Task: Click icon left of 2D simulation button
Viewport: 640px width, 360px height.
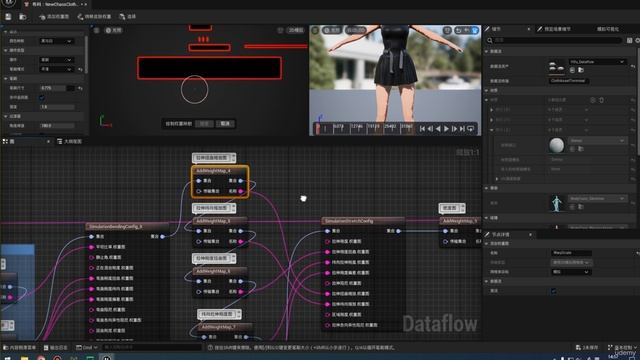Action: (280, 30)
